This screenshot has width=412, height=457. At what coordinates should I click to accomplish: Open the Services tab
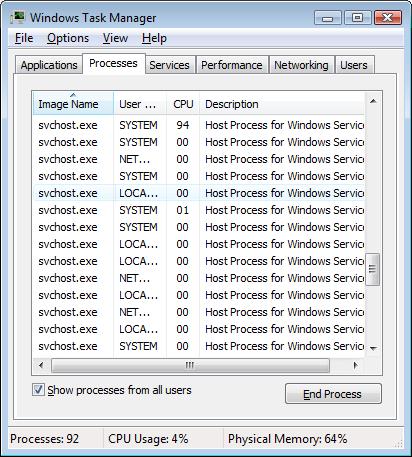click(x=169, y=65)
